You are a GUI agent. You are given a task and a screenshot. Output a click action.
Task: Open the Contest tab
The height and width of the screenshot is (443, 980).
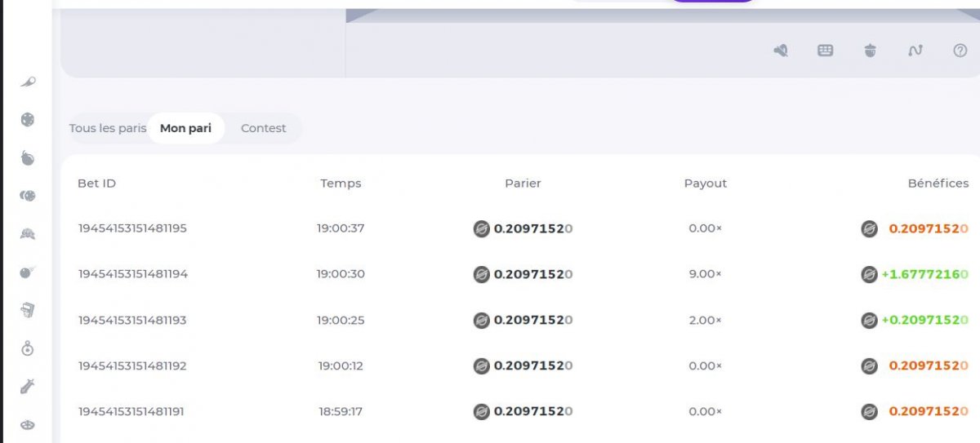[263, 128]
